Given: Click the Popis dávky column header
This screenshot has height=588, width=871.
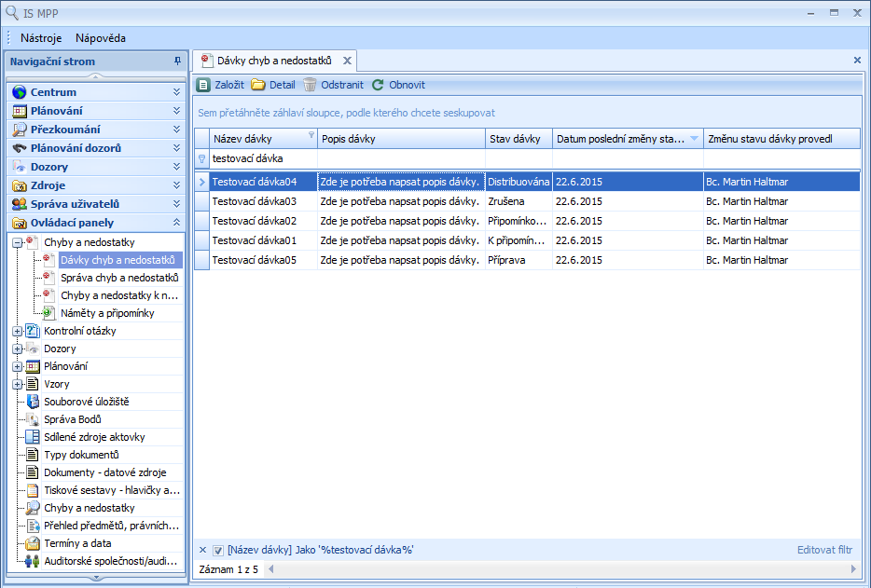Looking at the screenshot, I should tap(401, 139).
